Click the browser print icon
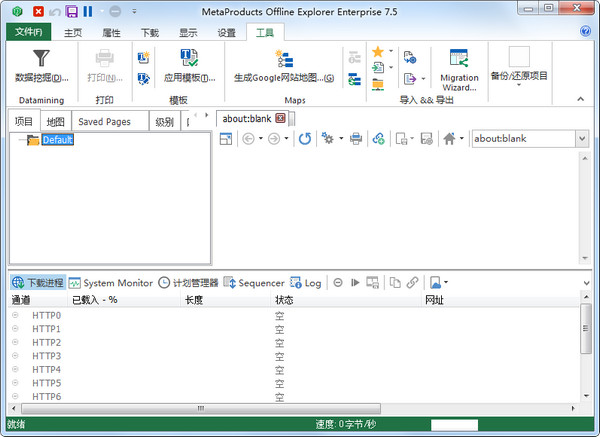This screenshot has width=600, height=437. 356,139
